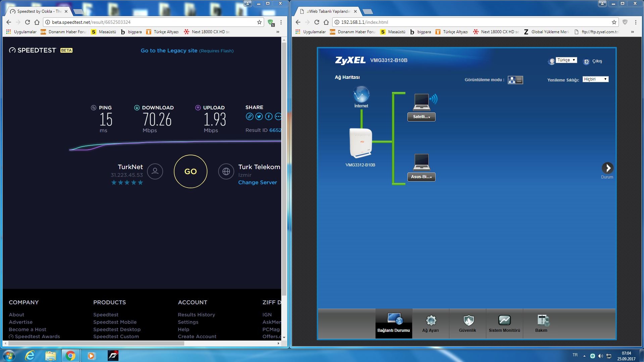Open the Güvenlik menu
The height and width of the screenshot is (362, 644).
click(467, 323)
